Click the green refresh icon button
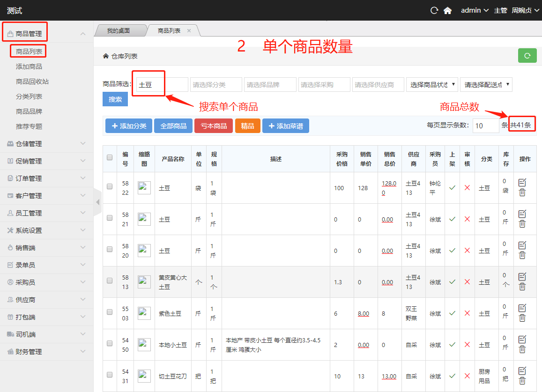The height and width of the screenshot is (392, 542). tap(527, 56)
